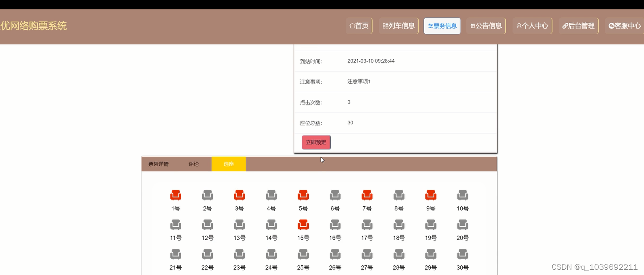Click the 到站时间 label
Screen dimensions: 644x275
(311, 61)
